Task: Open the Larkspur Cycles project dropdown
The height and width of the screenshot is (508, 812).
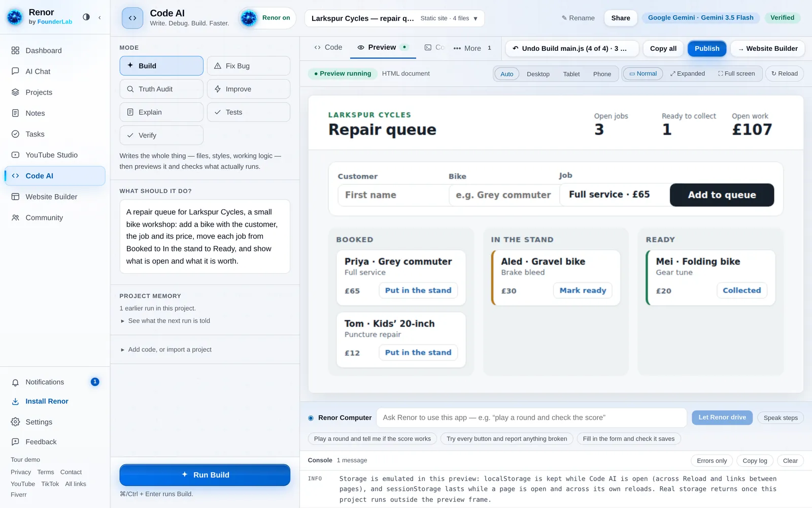Action: [394, 18]
